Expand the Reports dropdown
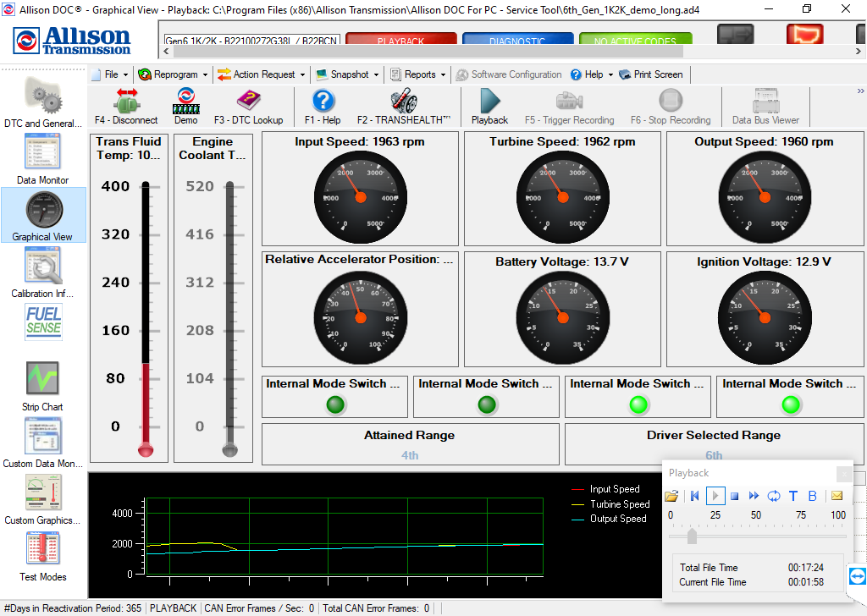Image resolution: width=867 pixels, height=616 pixels. pos(417,74)
